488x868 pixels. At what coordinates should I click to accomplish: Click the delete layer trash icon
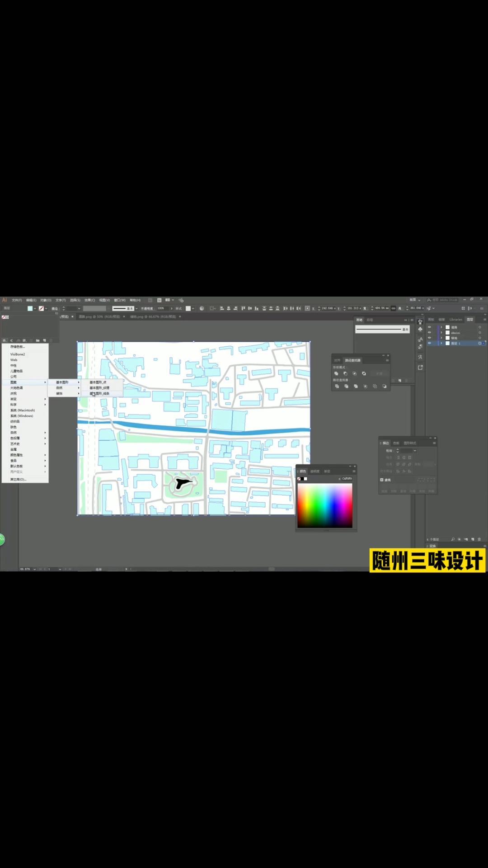479,539
